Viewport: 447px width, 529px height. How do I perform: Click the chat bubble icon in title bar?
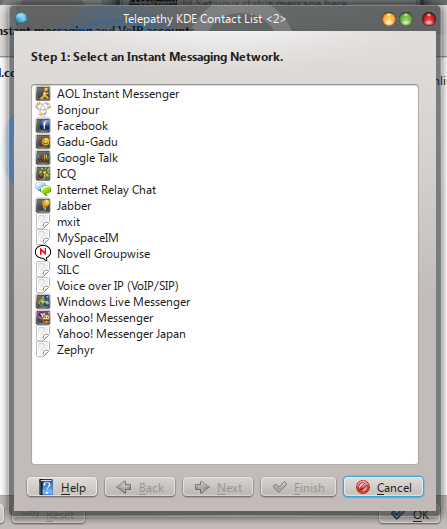[x=21, y=18]
